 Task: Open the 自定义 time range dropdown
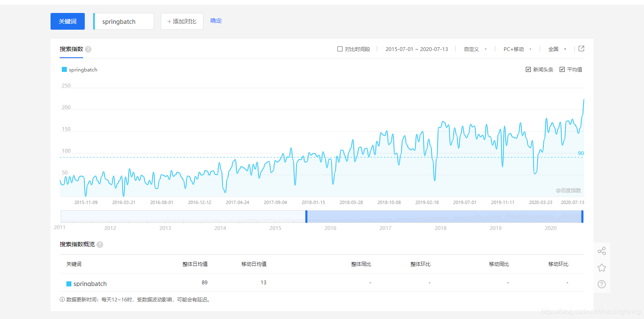pyautogui.click(x=475, y=49)
